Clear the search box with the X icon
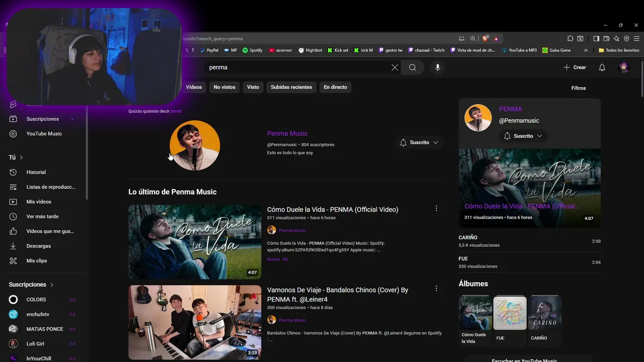The image size is (644, 362). click(x=395, y=67)
